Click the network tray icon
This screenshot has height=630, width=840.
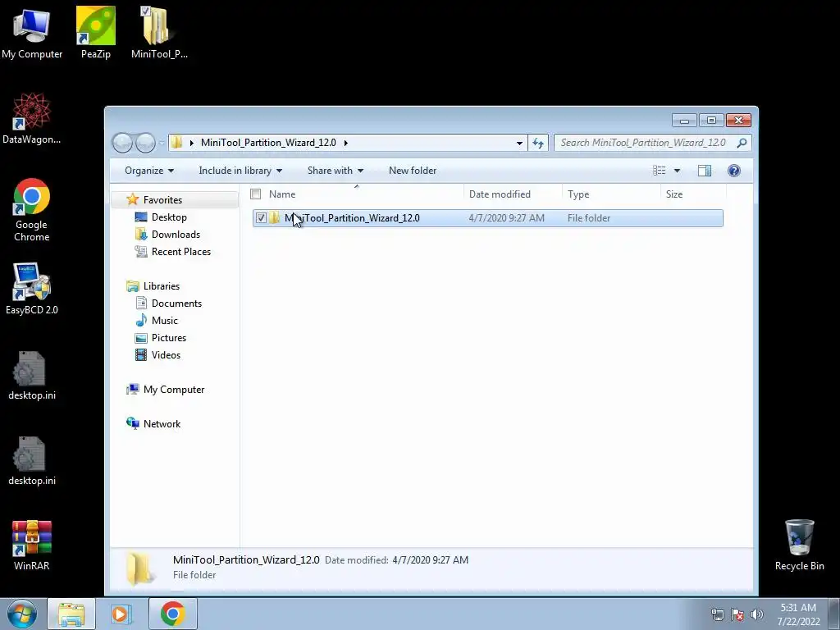[717, 614]
